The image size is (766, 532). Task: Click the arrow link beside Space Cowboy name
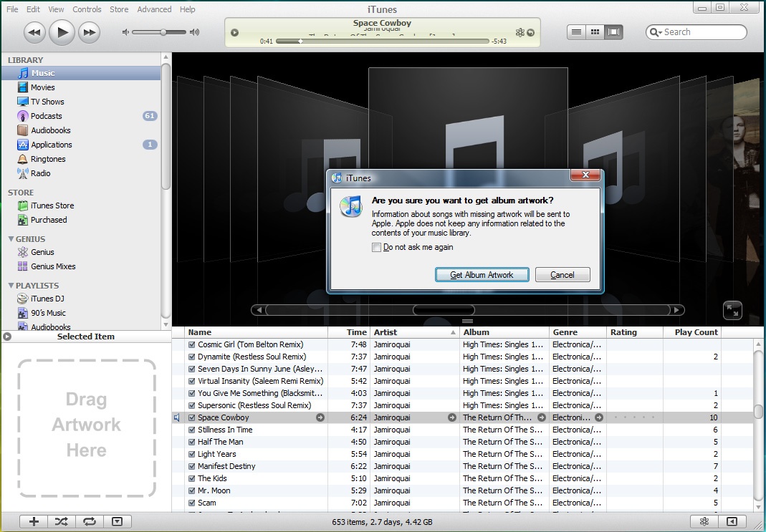[320, 417]
